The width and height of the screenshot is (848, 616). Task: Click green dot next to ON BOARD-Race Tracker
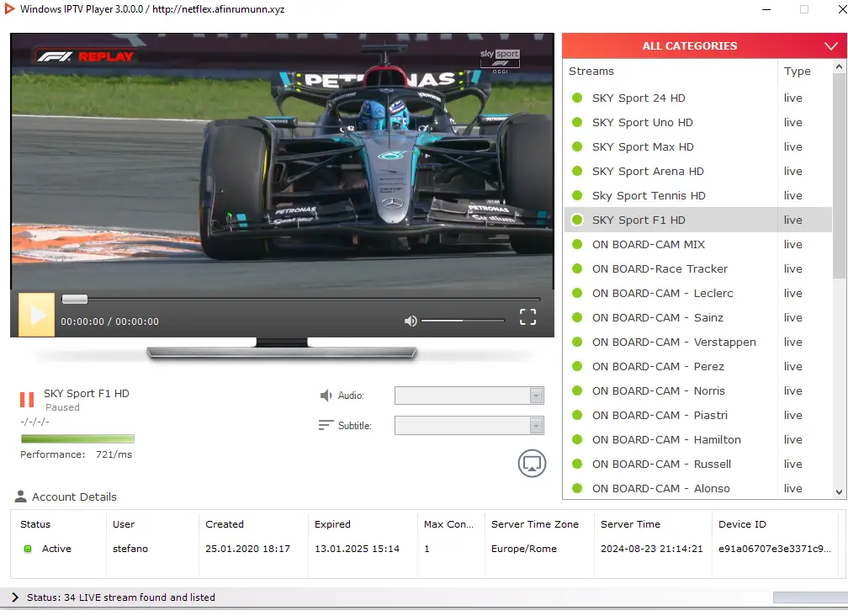(x=577, y=268)
